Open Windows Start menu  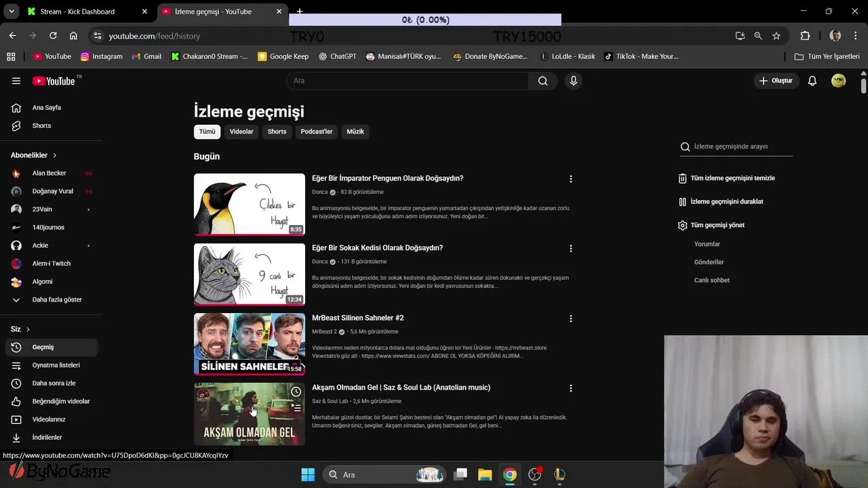tap(308, 474)
